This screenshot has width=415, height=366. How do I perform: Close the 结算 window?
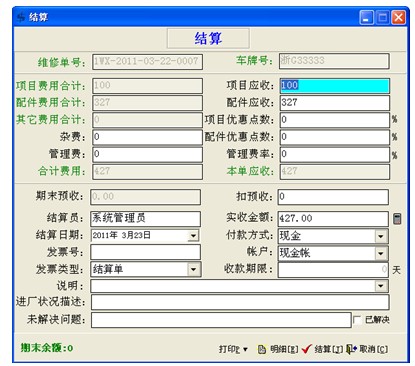point(398,17)
